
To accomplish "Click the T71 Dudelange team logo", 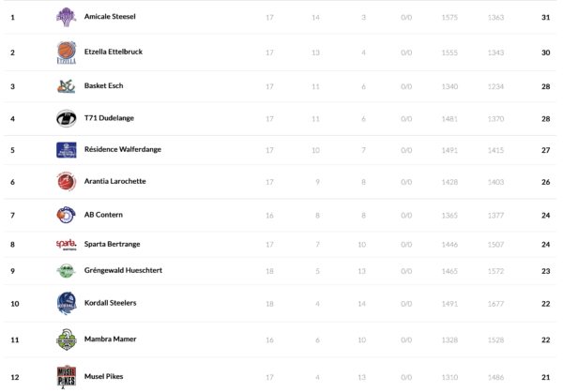I will pos(66,119).
